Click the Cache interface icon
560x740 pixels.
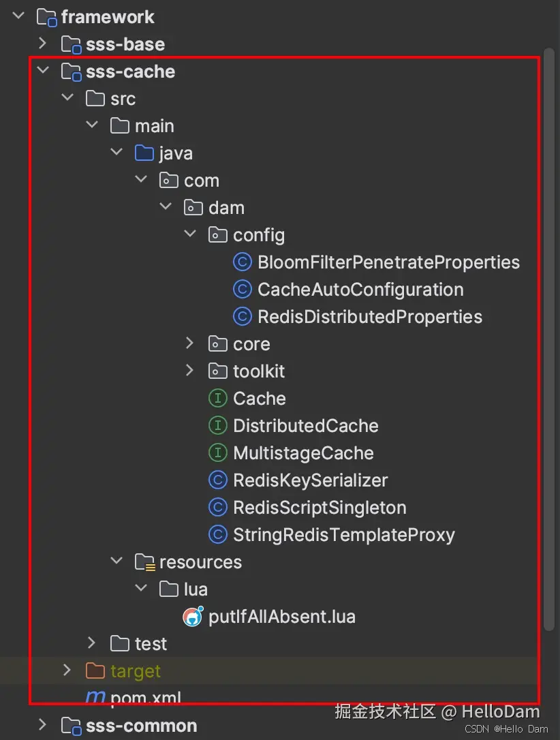click(217, 399)
